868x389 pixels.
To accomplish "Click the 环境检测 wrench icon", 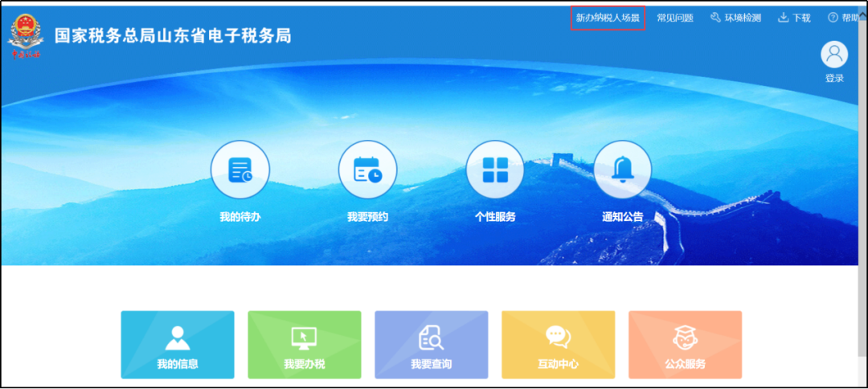I will (715, 18).
